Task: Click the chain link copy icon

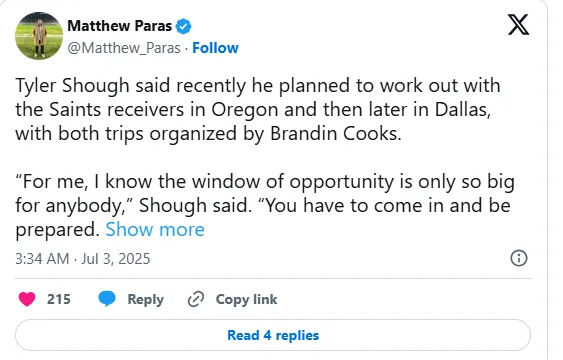Action: tap(196, 299)
